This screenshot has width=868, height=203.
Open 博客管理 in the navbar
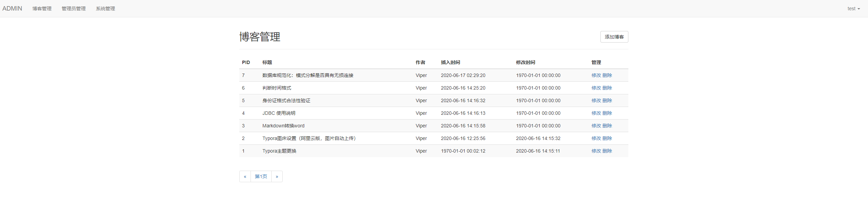(x=42, y=9)
